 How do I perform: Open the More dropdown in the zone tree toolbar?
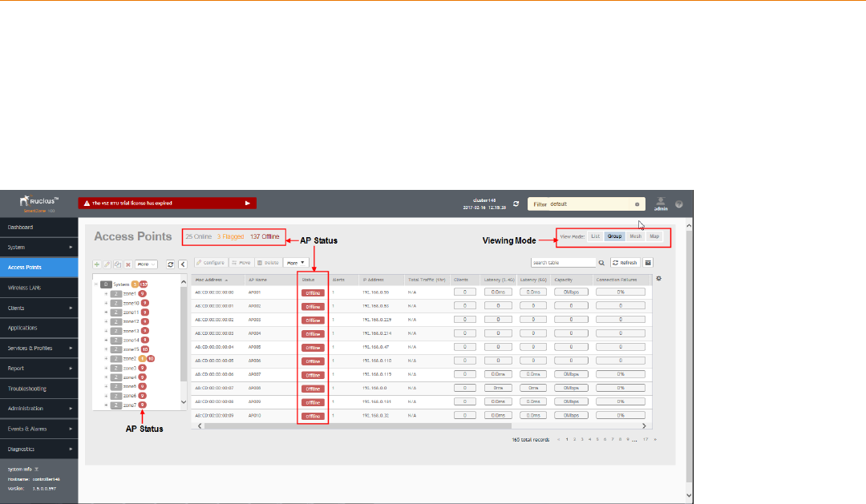147,264
